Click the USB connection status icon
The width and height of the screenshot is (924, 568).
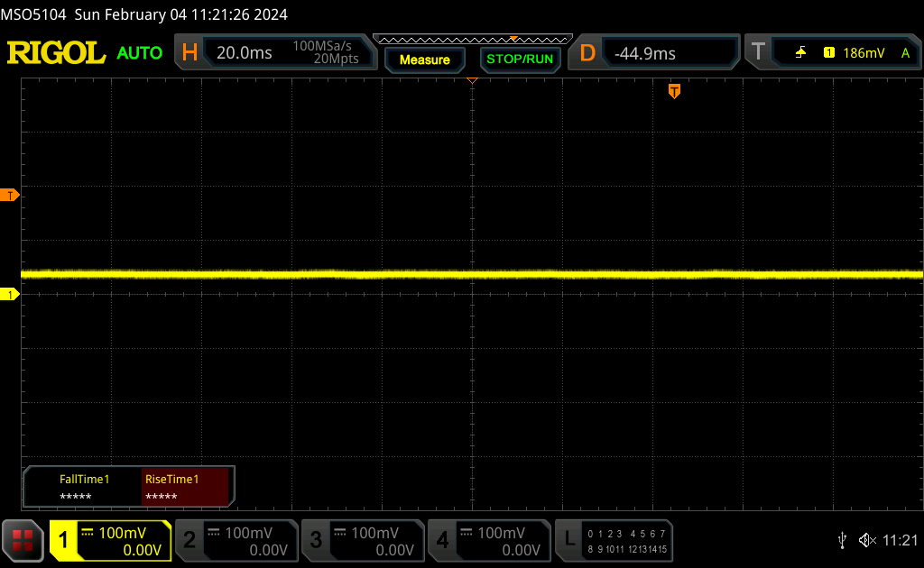842,540
